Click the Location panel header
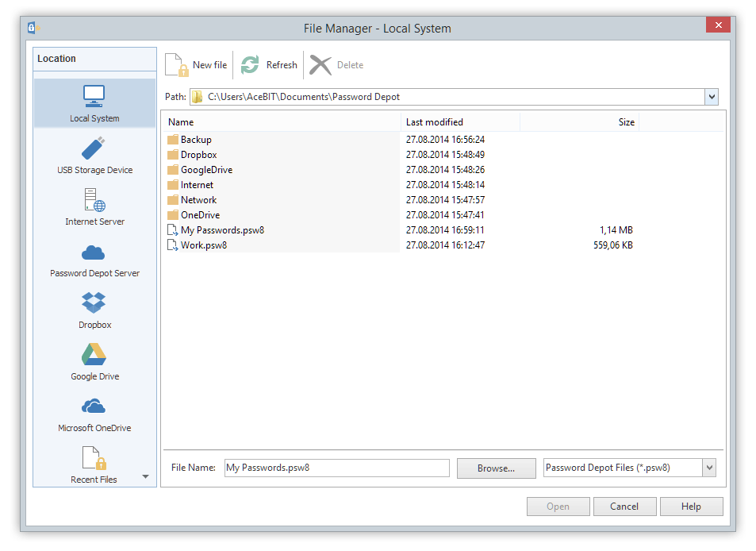The width and height of the screenshot is (756, 551). click(94, 59)
